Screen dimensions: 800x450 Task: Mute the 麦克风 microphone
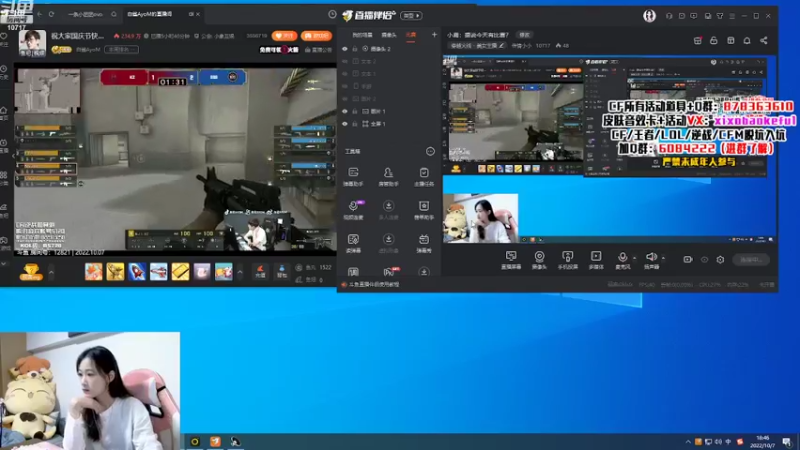(x=622, y=259)
